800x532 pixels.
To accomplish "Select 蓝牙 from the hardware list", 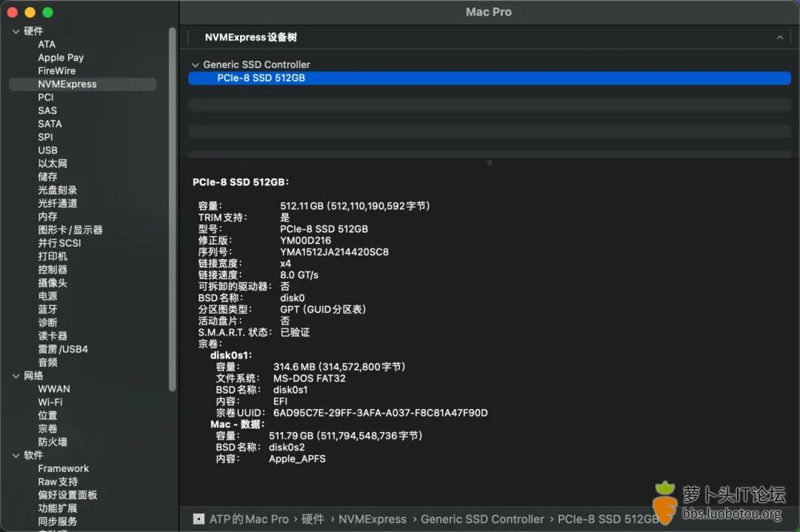I will coord(47,309).
